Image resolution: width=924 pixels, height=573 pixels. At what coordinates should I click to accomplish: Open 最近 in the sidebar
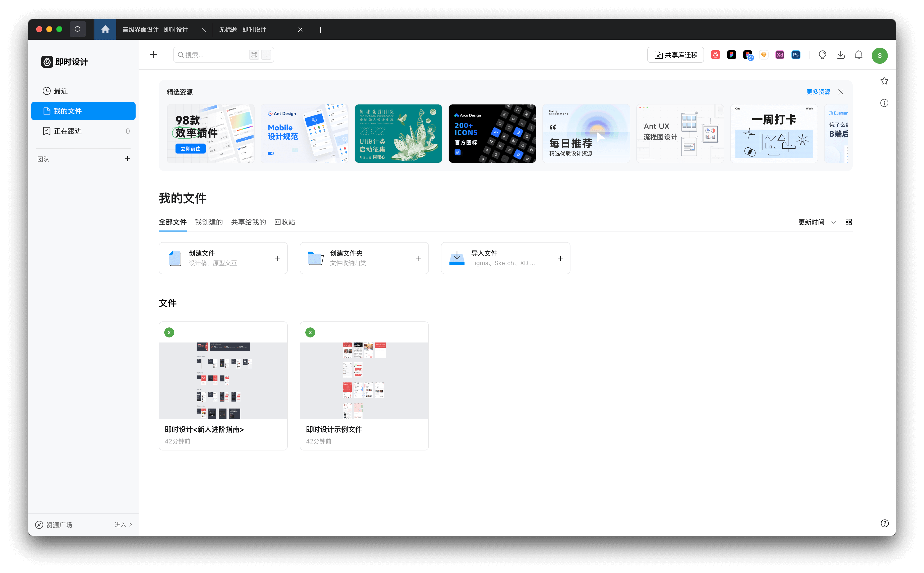(83, 91)
